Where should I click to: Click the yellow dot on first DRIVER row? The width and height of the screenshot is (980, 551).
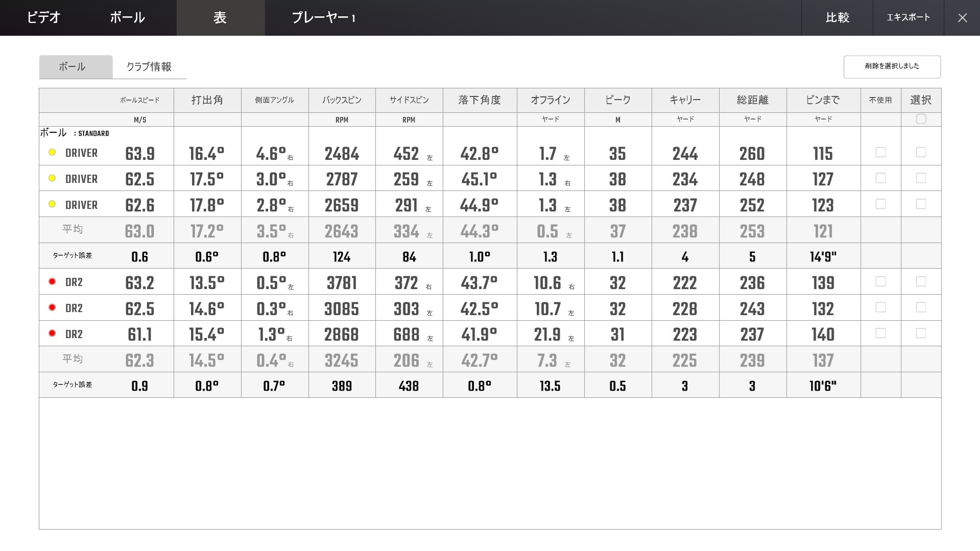point(52,152)
